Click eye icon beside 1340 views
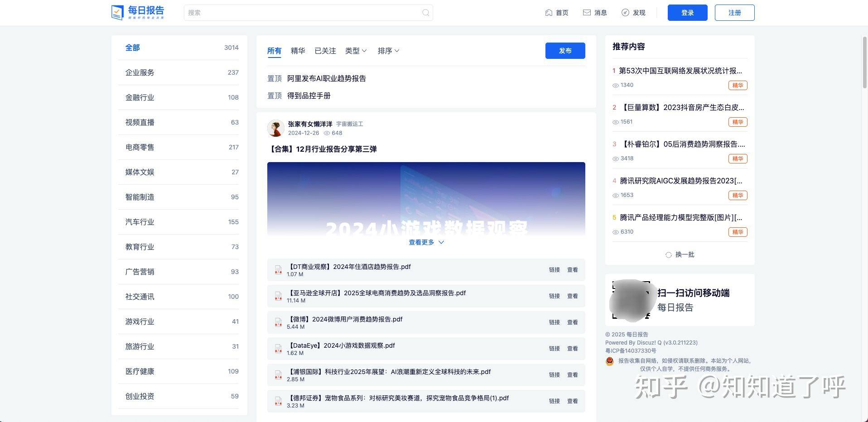Image resolution: width=868 pixels, height=422 pixels. pos(616,86)
